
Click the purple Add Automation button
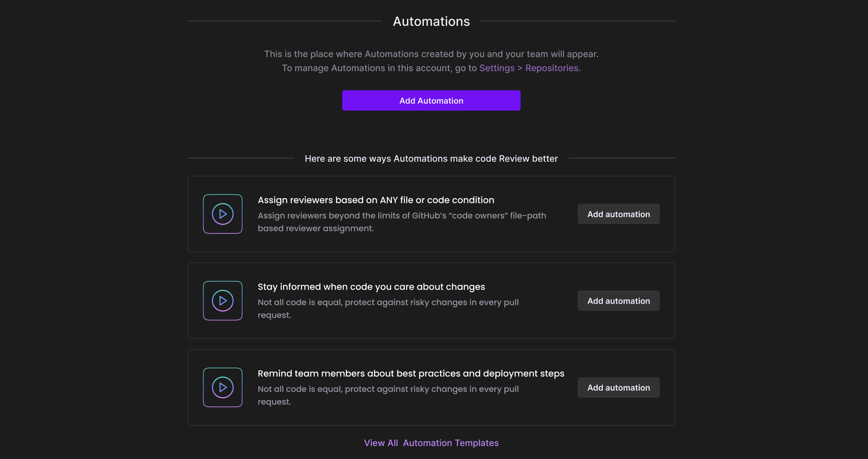point(431,100)
